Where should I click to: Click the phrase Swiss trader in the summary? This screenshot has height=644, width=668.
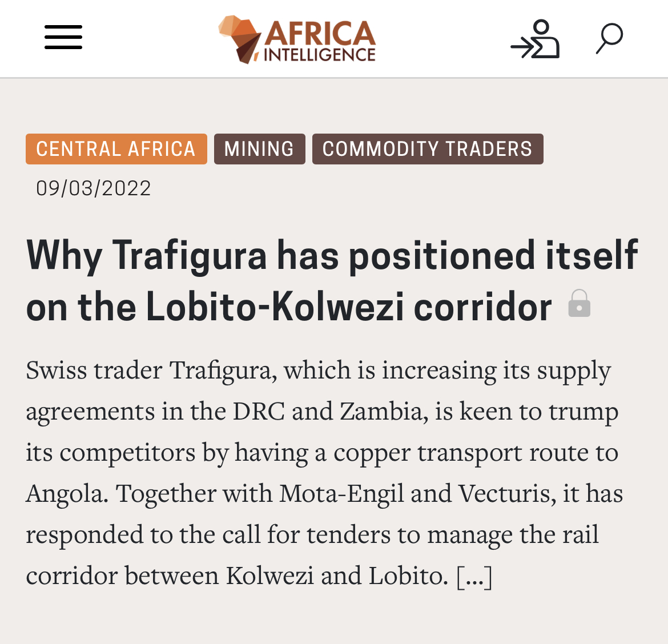click(x=94, y=370)
